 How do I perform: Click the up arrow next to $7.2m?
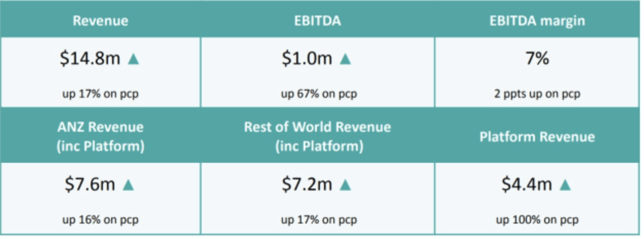pos(346,185)
